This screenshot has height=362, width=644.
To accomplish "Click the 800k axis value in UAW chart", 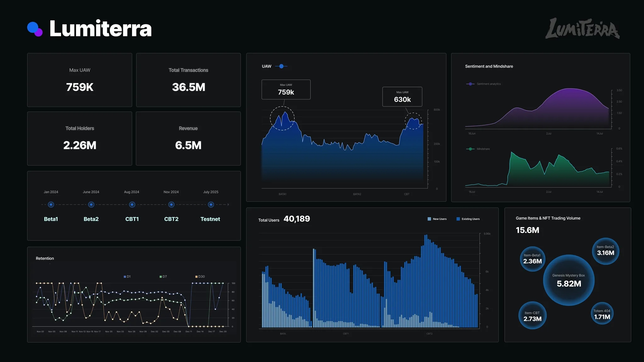I will click(437, 110).
